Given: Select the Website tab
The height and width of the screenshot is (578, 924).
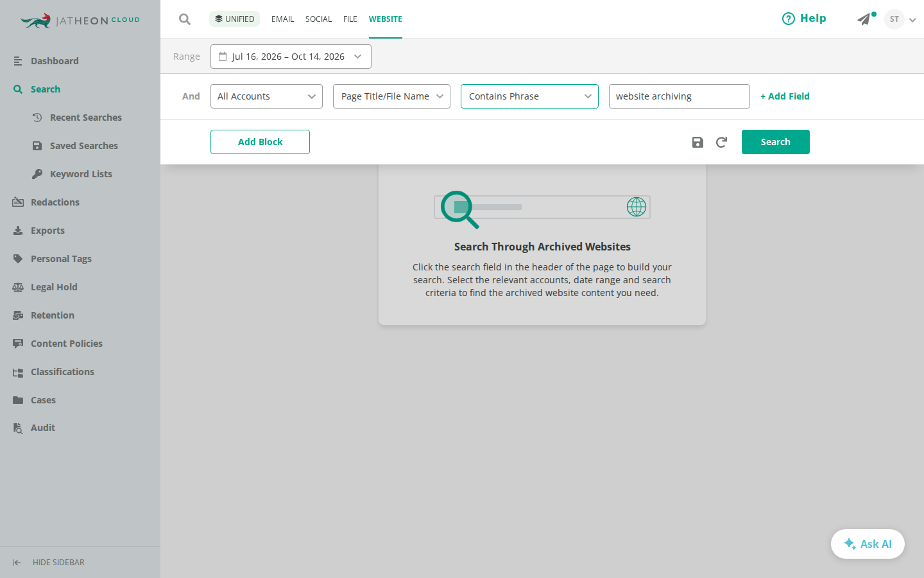Looking at the screenshot, I should pyautogui.click(x=385, y=19).
